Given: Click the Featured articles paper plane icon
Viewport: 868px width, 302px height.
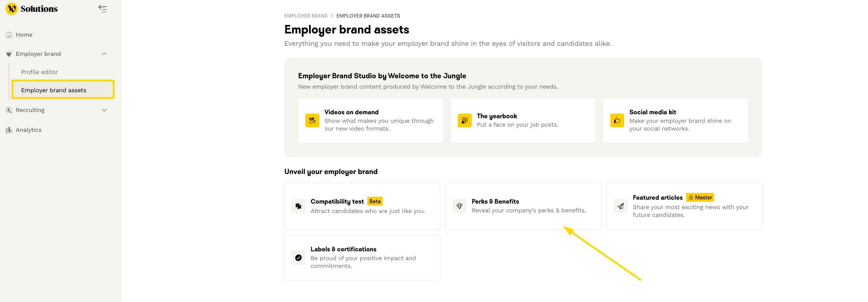Looking at the screenshot, I should click(x=620, y=206).
